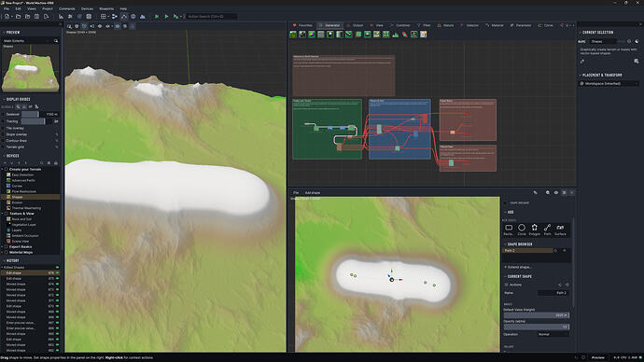The width and height of the screenshot is (644, 362).
Task: Click the magnifier icon beside Main Extents
Action: coord(56,41)
